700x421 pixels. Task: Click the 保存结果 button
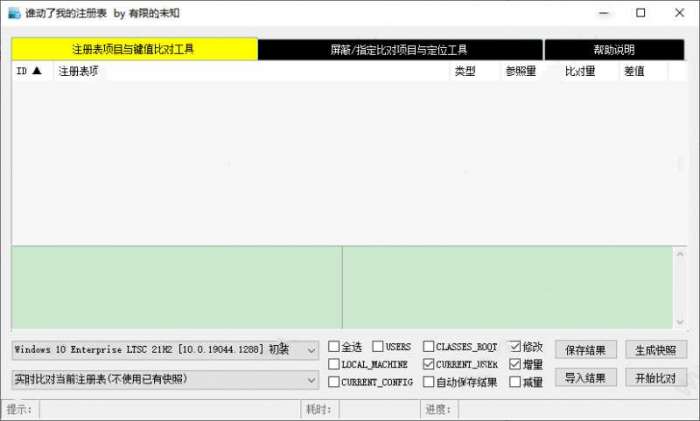pyautogui.click(x=586, y=350)
